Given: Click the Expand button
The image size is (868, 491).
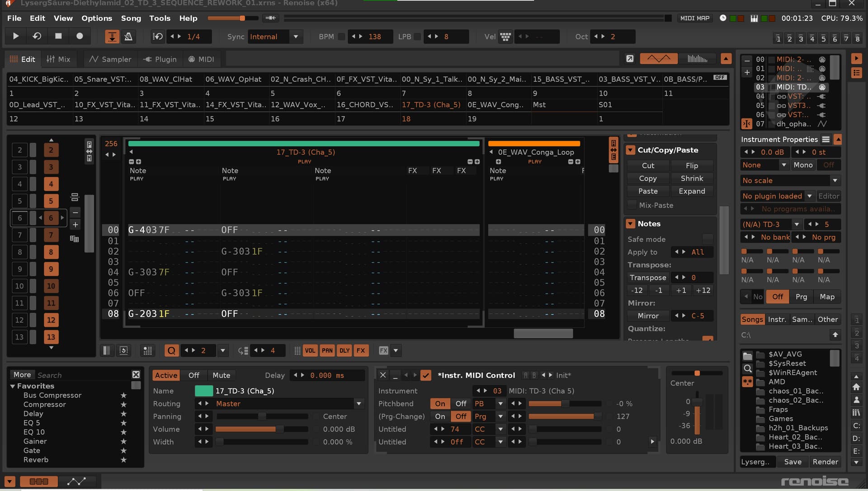Looking at the screenshot, I should tap(692, 191).
